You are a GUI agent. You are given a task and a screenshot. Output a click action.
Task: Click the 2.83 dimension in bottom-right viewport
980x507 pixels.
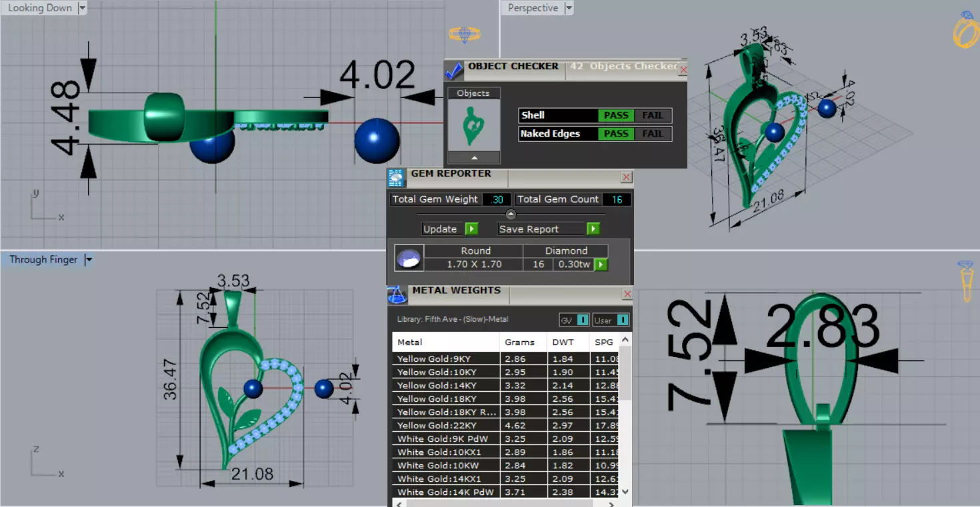point(823,327)
